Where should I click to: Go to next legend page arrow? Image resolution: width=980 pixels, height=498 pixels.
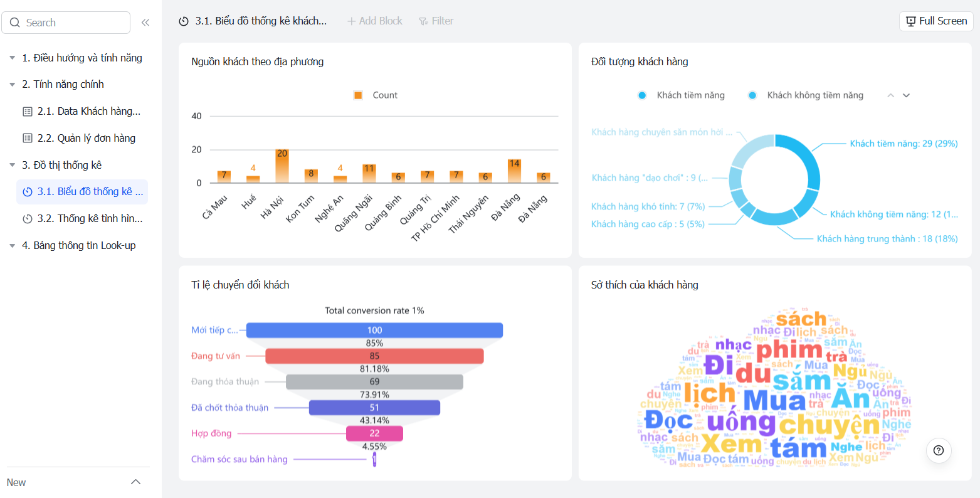906,95
